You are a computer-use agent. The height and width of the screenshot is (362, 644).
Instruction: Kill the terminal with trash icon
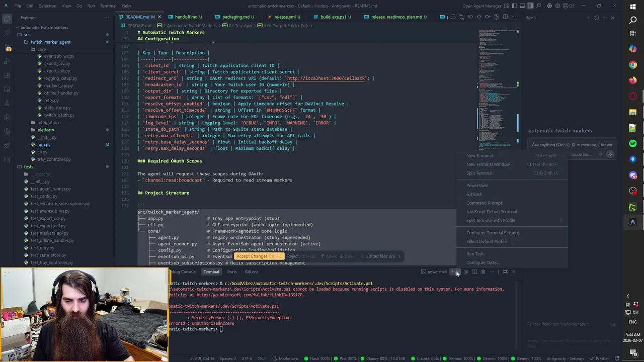tap(483, 272)
